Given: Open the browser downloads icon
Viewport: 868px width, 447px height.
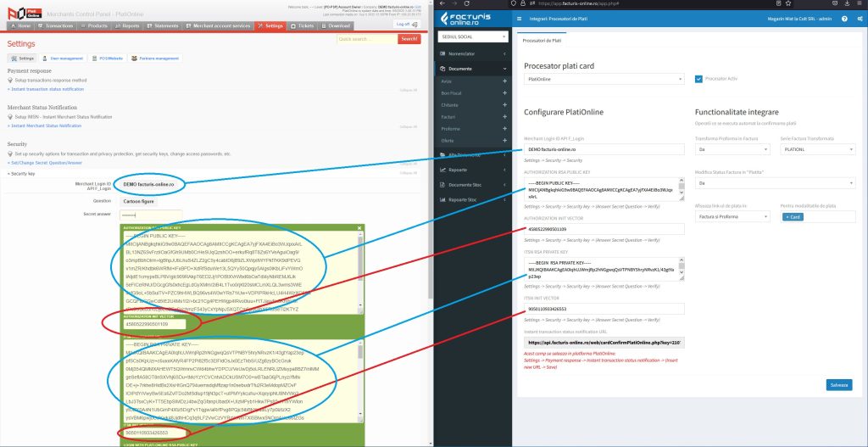Looking at the screenshot, I should click(848, 3).
